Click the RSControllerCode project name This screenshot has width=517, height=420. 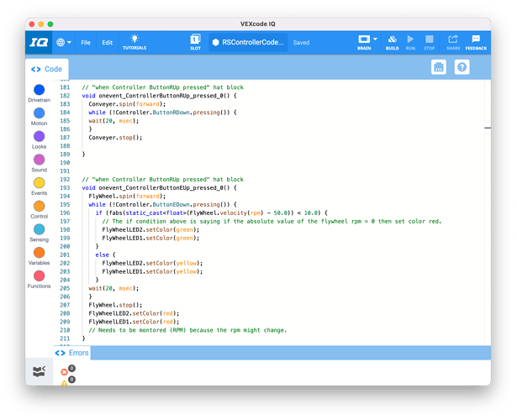click(248, 42)
